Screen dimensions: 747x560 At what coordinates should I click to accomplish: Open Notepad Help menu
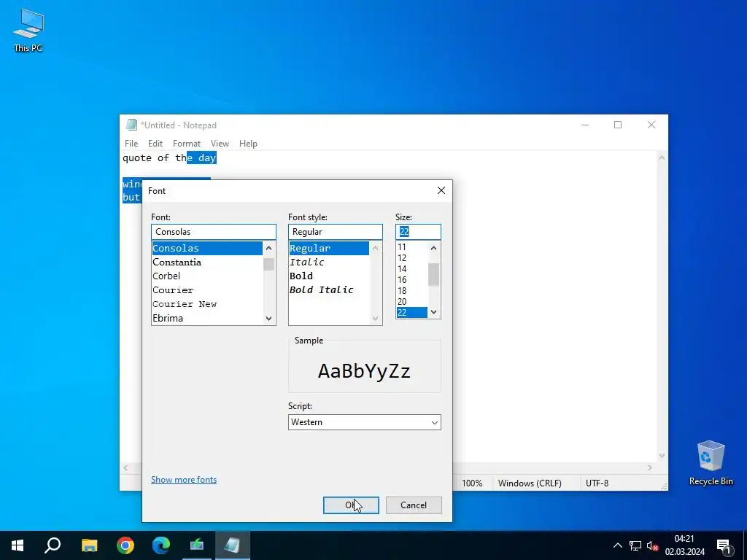(x=248, y=144)
